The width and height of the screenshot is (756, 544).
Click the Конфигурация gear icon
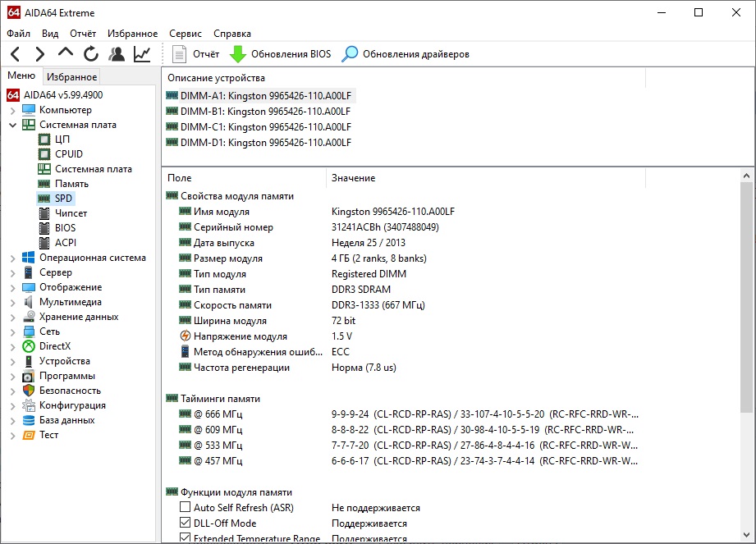pos(29,405)
